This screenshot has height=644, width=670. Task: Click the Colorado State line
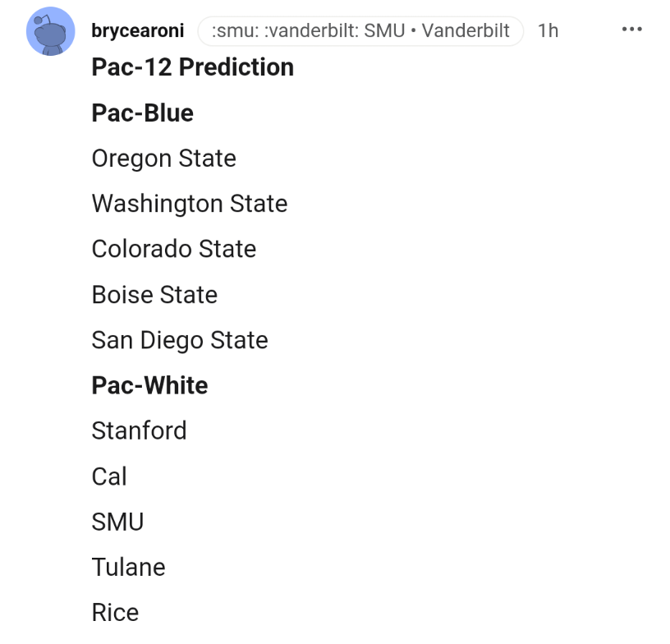click(174, 249)
